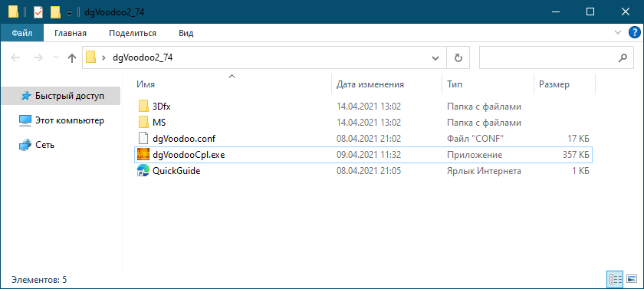The width and height of the screenshot is (644, 289).
Task: Go up one folder level
Action: tap(72, 58)
